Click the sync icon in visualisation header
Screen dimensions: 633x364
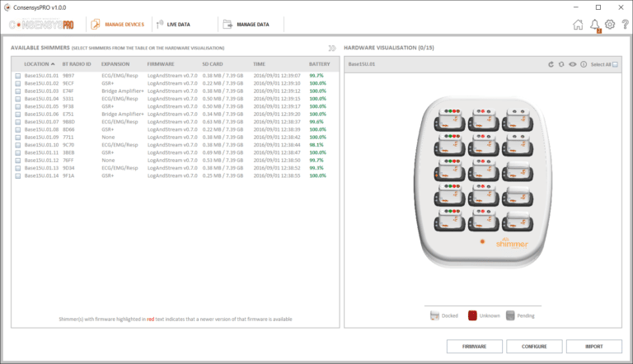coord(561,64)
